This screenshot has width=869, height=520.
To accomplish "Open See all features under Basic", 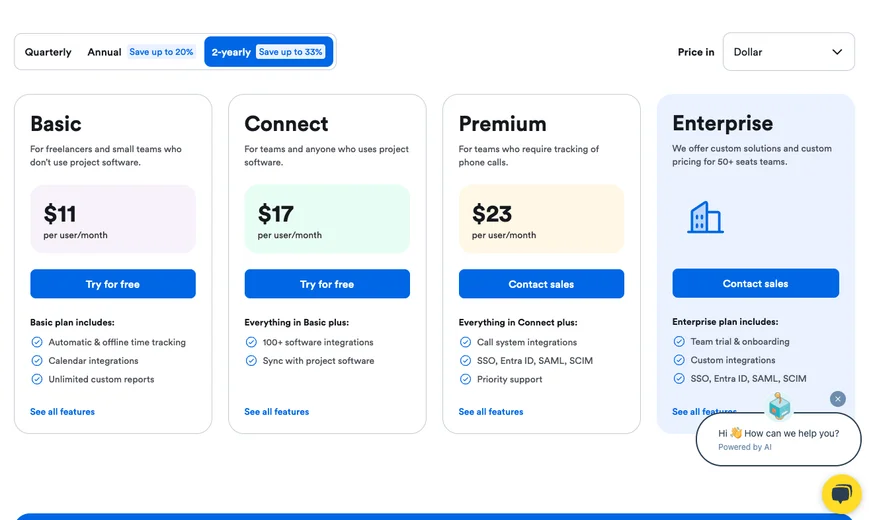I will tap(62, 412).
